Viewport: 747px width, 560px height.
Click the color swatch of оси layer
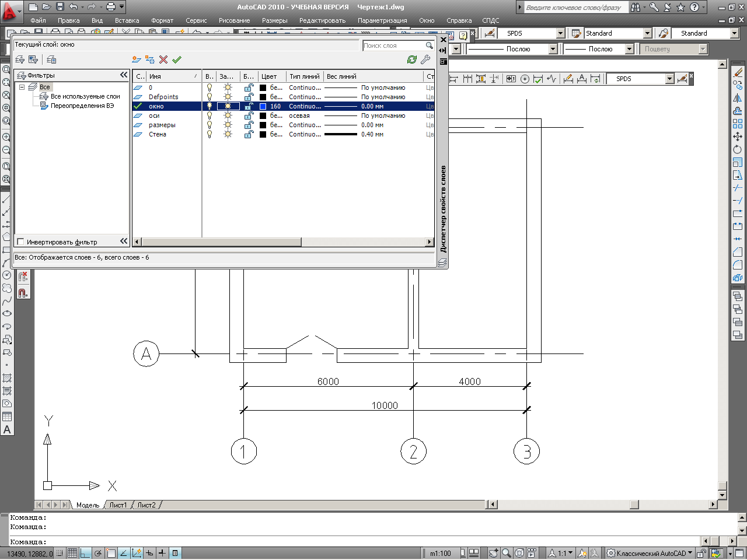click(263, 116)
